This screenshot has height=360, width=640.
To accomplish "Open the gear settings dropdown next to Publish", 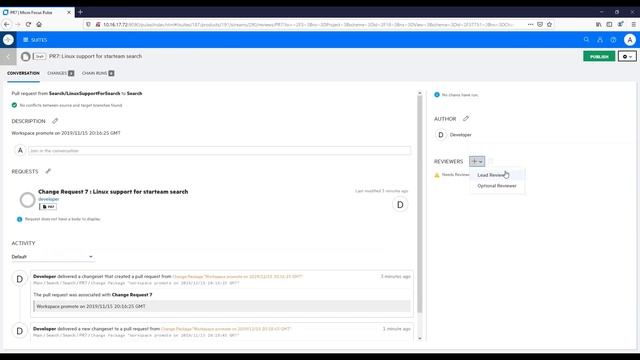I will pyautogui.click(x=627, y=56).
